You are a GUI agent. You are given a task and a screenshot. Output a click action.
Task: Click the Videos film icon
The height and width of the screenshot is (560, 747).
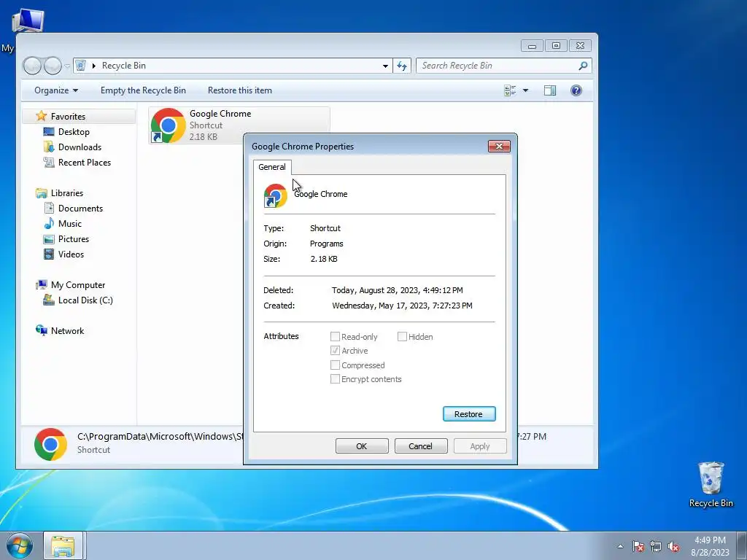point(49,254)
